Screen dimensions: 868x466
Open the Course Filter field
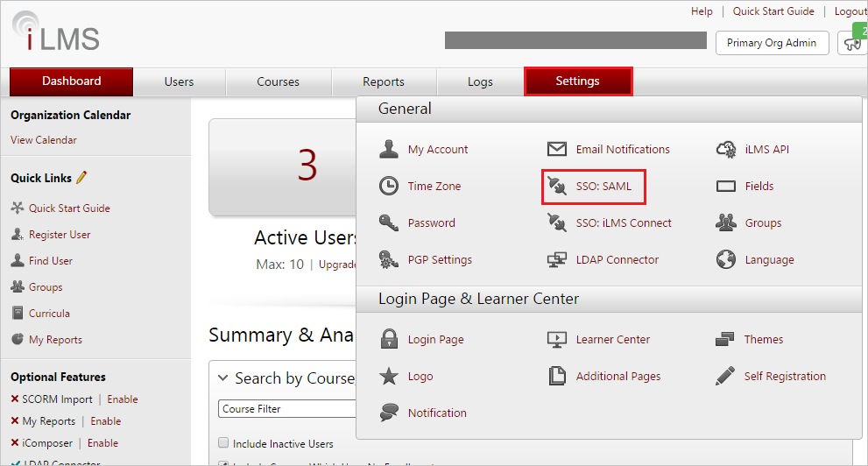286,408
